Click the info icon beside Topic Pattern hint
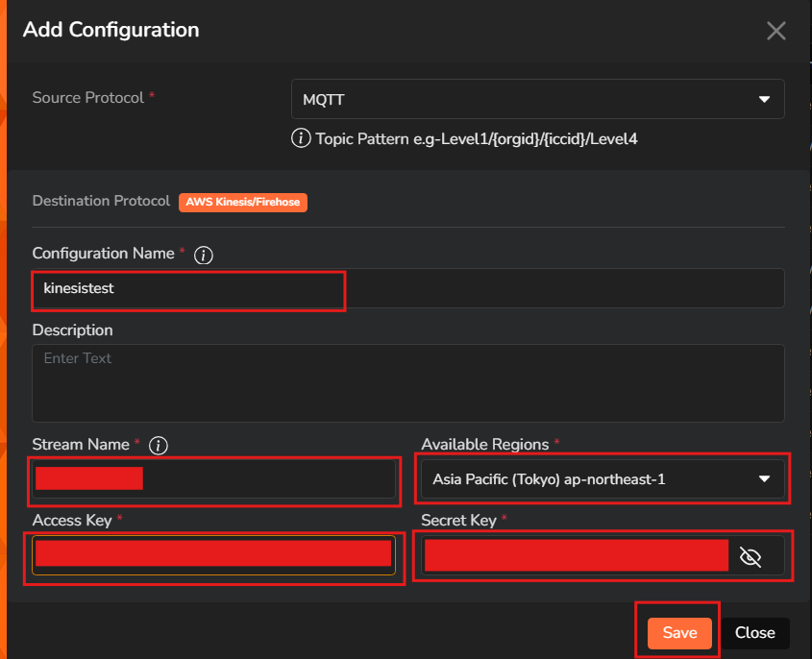 pyautogui.click(x=301, y=138)
